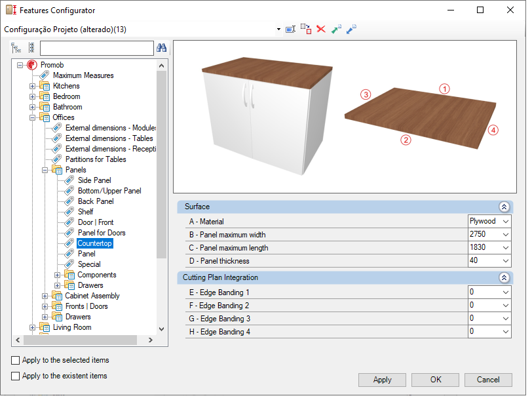Select the Special tree item
Image resolution: width=532 pixels, height=402 pixels.
[x=89, y=264]
